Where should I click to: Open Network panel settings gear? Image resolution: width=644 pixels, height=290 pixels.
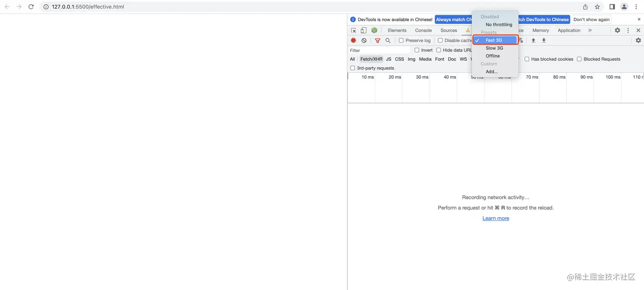[638, 40]
